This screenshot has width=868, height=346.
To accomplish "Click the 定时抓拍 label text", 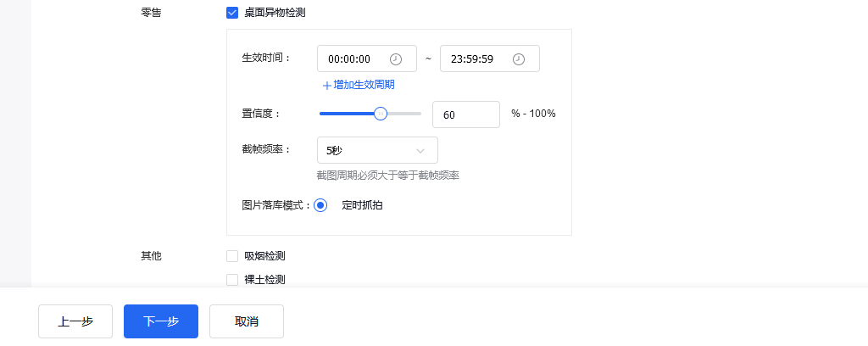I will (362, 205).
